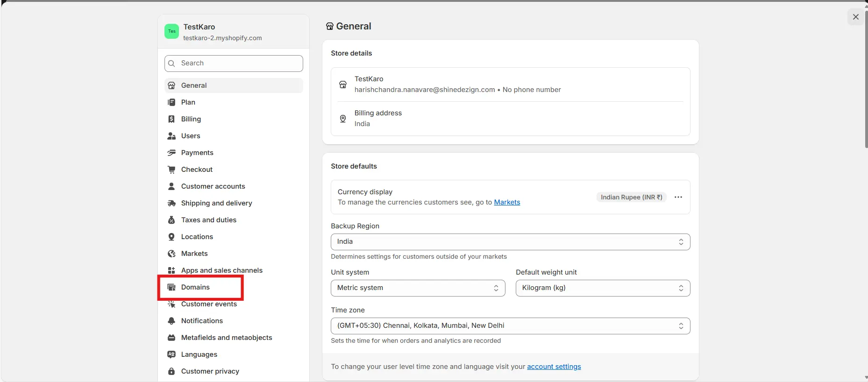Open the Backup Region dropdown

[x=510, y=242]
